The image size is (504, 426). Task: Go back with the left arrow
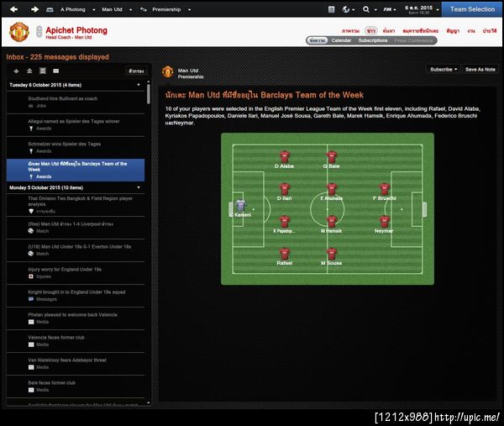13,9
